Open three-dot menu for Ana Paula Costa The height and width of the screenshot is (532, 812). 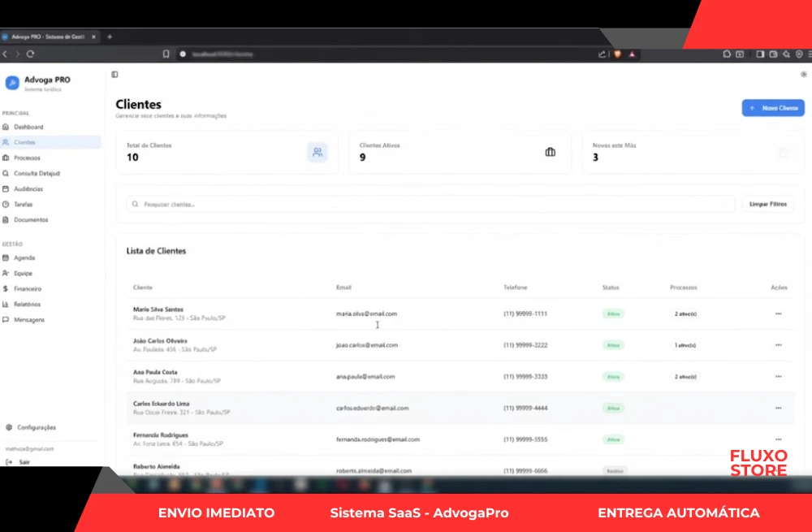pyautogui.click(x=778, y=377)
